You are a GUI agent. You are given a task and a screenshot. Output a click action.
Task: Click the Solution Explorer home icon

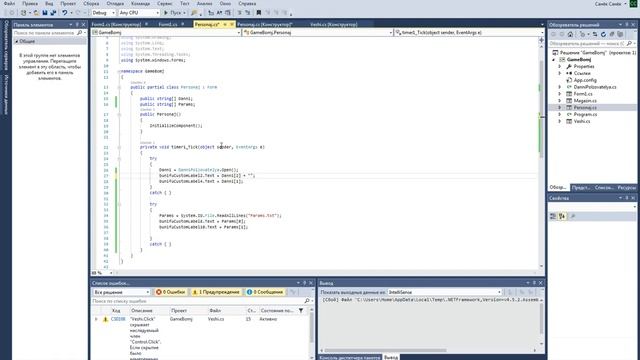570,34
